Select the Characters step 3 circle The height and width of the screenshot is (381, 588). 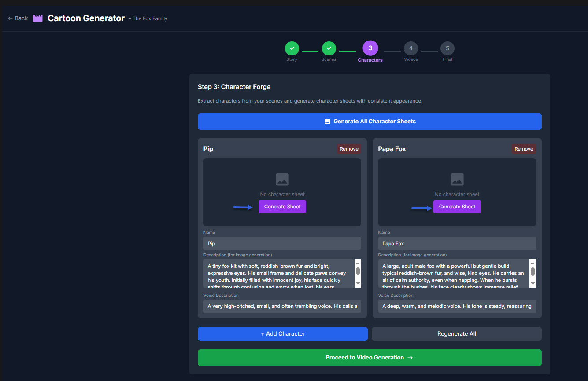coord(370,48)
